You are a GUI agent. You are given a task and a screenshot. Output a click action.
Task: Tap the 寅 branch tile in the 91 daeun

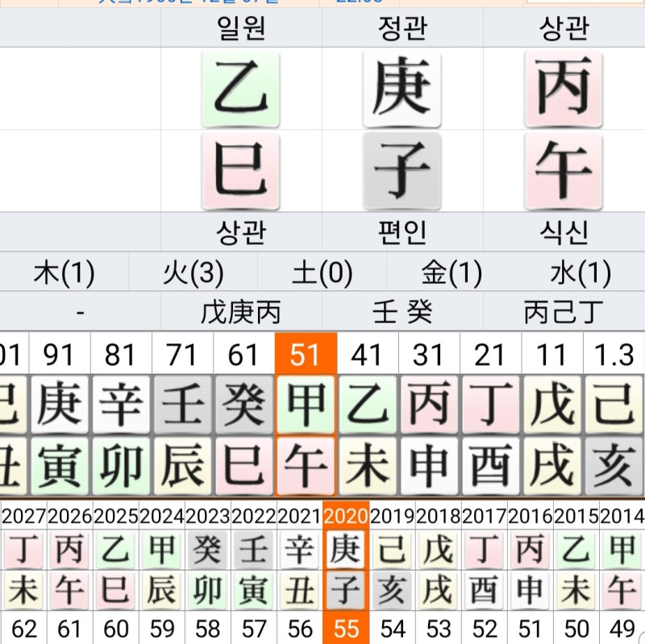(59, 466)
